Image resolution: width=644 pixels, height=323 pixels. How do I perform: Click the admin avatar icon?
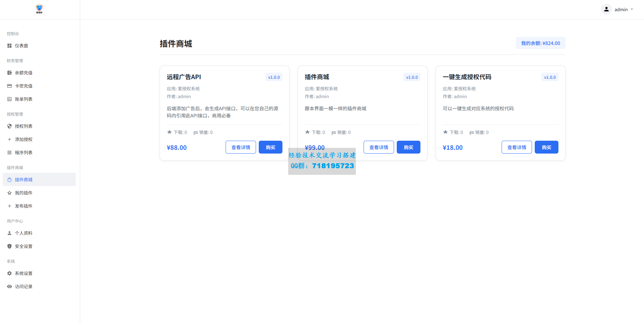point(606,9)
